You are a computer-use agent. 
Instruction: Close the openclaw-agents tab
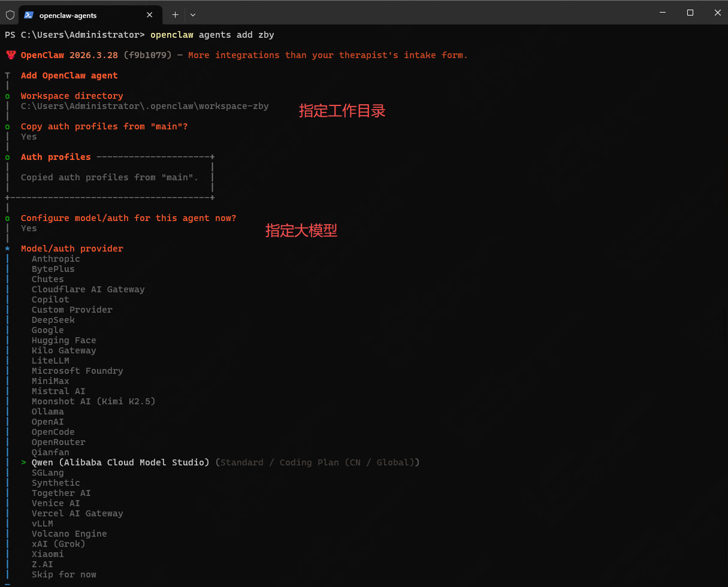coord(150,15)
